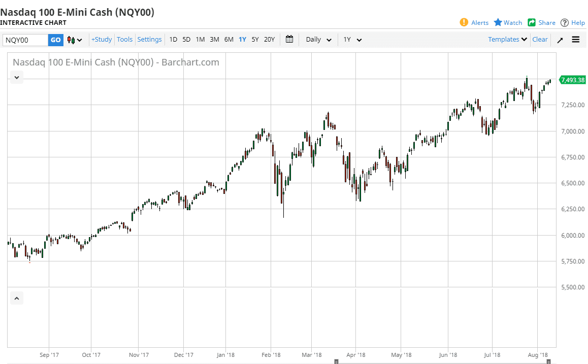The width and height of the screenshot is (588, 364).
Task: Select the 1M time range
Action: 200,40
